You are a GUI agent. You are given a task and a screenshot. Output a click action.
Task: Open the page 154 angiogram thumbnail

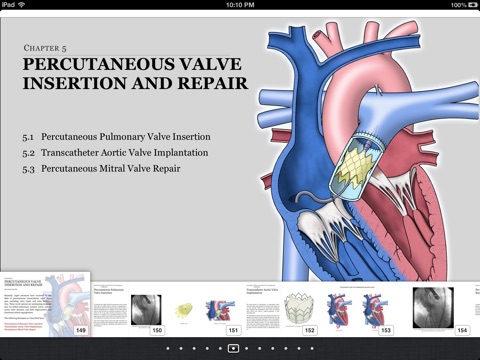pyautogui.click(x=435, y=309)
